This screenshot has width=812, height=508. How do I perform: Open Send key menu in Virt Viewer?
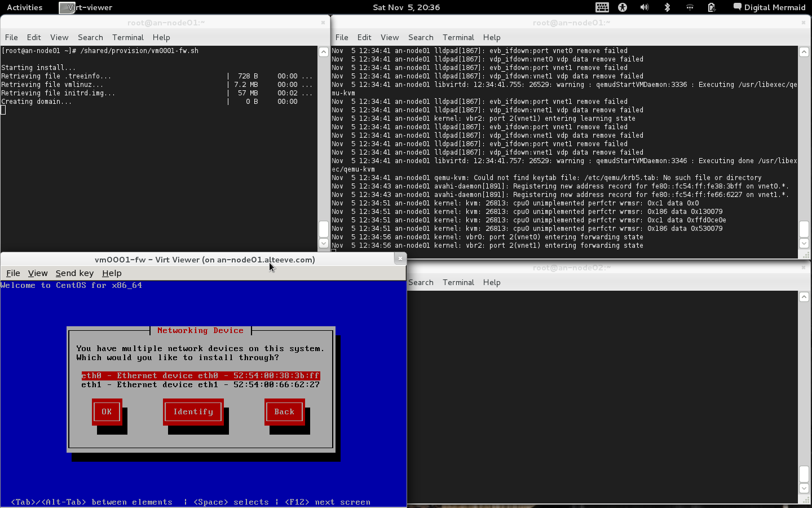coord(74,273)
